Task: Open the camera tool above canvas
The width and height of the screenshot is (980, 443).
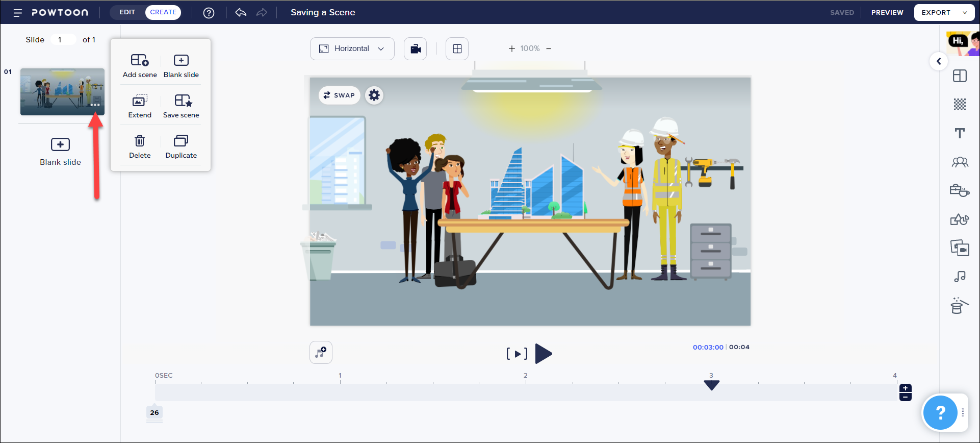Action: [x=416, y=49]
